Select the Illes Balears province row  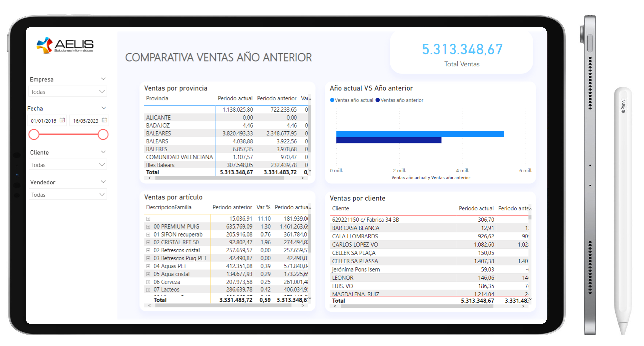coord(226,165)
